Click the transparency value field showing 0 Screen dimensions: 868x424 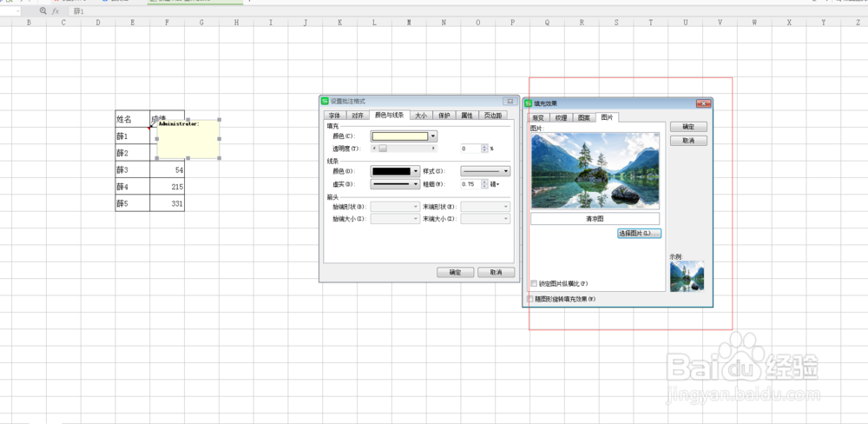471,149
